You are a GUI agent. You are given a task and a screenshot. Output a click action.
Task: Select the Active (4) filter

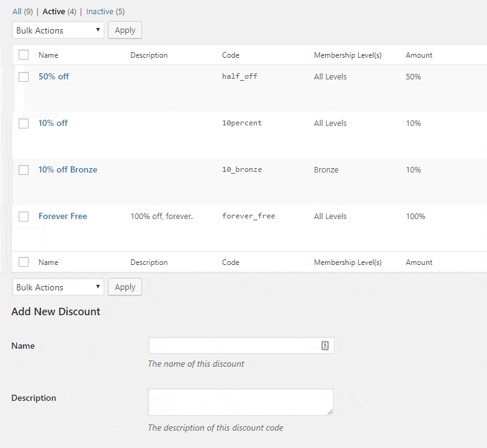coord(59,12)
